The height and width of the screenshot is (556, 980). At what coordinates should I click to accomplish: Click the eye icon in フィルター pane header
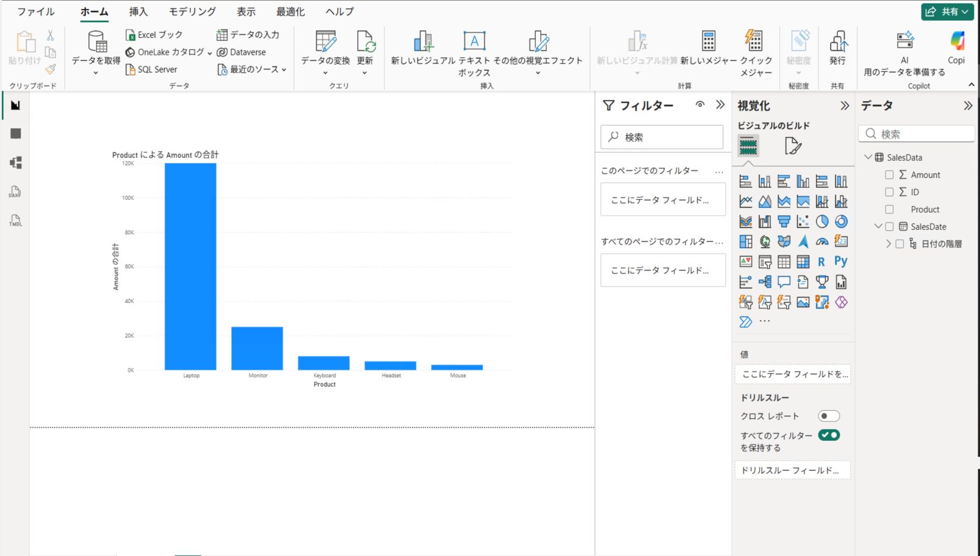click(x=700, y=105)
